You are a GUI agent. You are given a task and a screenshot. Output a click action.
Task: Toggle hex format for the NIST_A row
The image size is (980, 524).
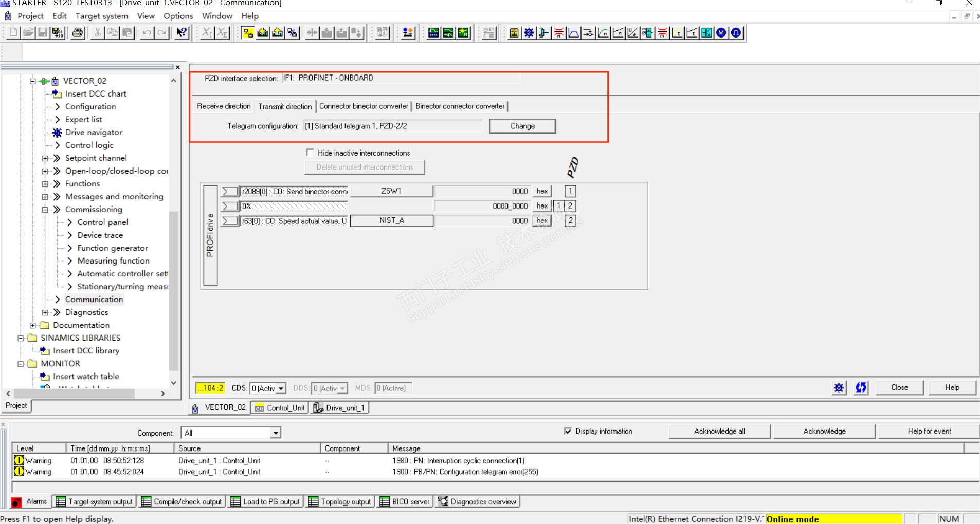coord(542,221)
